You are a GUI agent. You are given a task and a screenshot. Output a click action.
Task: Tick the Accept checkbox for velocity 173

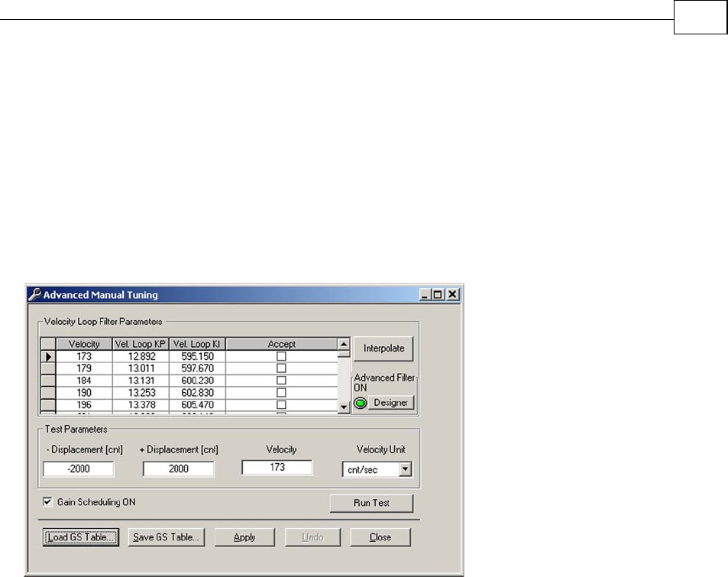coord(281,356)
